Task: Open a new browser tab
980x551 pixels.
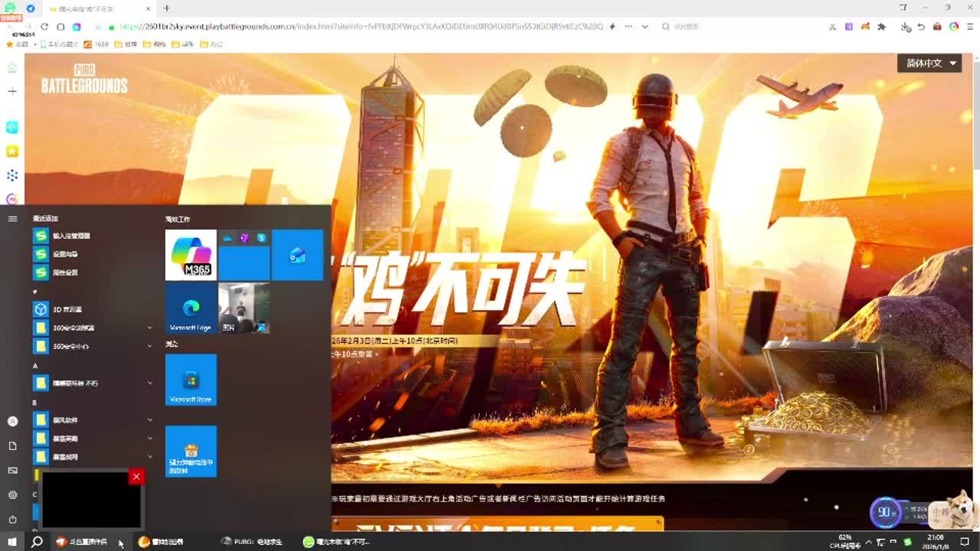Action: click(166, 8)
